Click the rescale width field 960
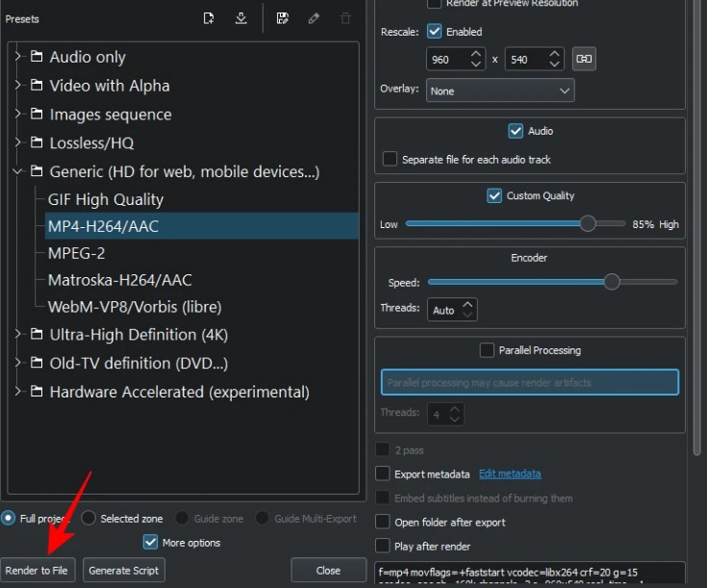The width and height of the screenshot is (707, 588). (x=446, y=59)
